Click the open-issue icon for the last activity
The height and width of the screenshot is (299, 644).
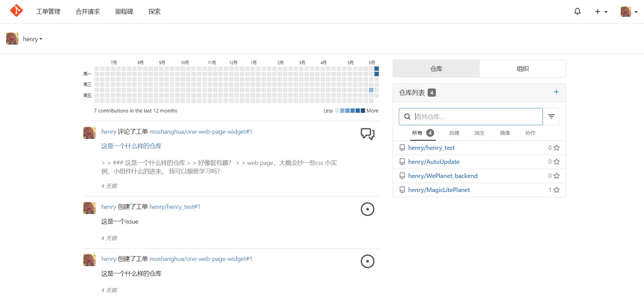click(x=368, y=261)
